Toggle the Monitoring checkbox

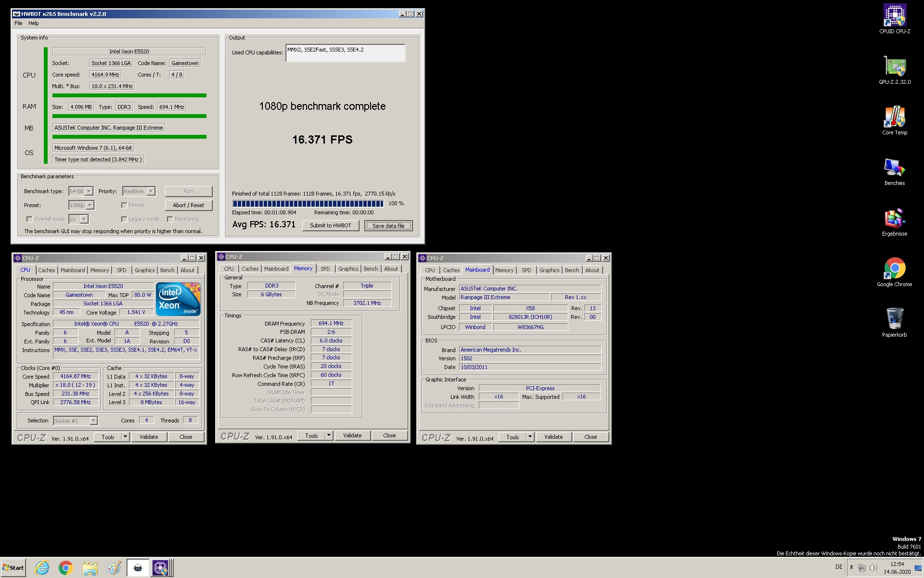point(170,219)
